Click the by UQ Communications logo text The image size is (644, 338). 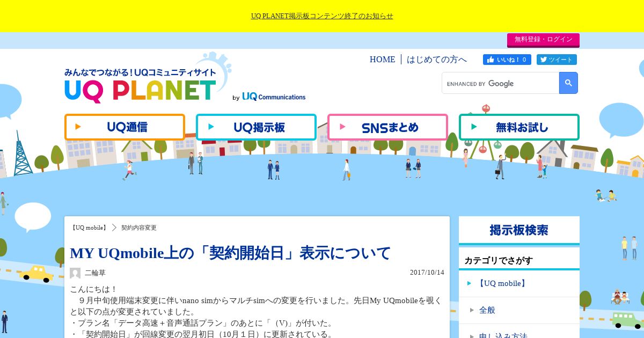pos(269,97)
